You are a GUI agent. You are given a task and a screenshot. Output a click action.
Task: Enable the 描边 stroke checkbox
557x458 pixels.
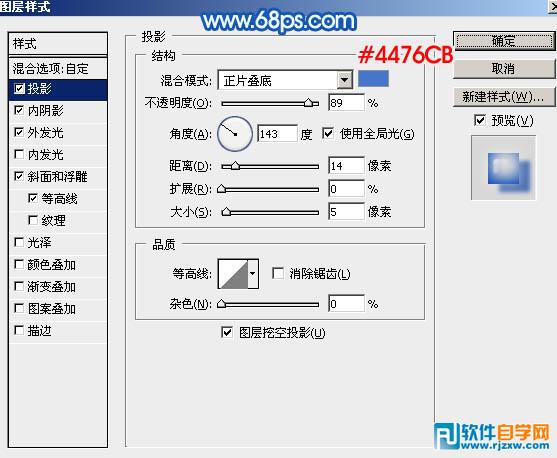tap(19, 330)
